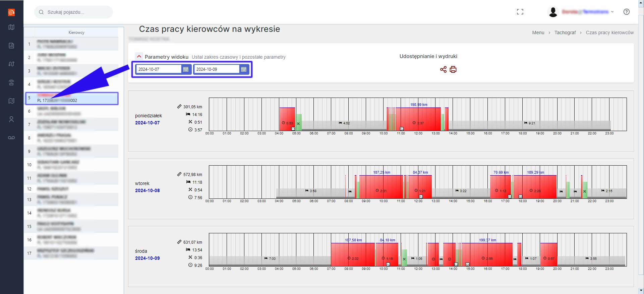The image size is (644, 294).
Task: Focus the Szukaj pojazdu search field
Action: pyautogui.click(x=73, y=12)
